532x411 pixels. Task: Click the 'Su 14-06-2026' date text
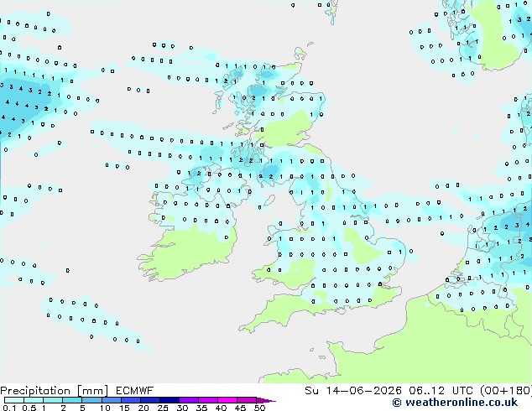pyautogui.click(x=353, y=391)
